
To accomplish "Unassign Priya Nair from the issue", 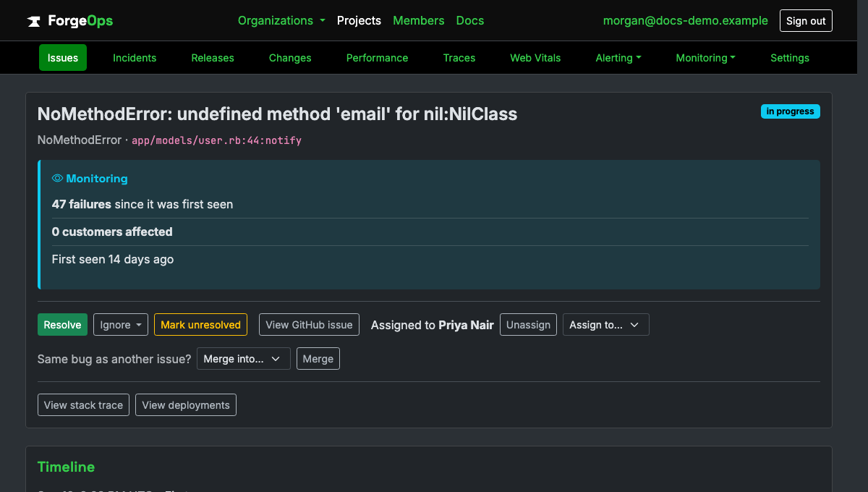I will [528, 325].
